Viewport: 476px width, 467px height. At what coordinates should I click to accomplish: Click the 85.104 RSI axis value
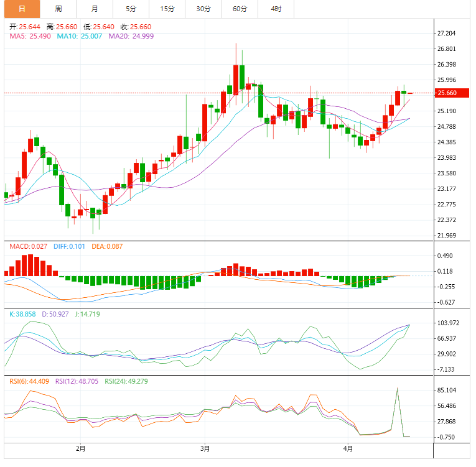446,391
